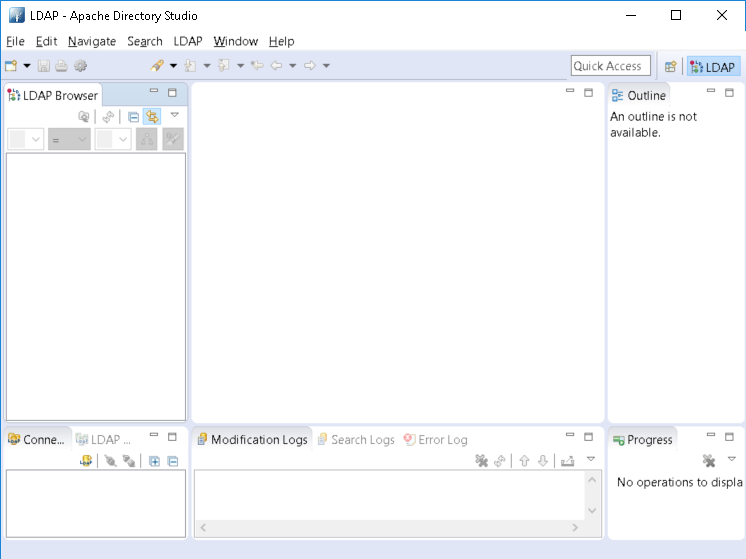Open the File menu
The width and height of the screenshot is (746, 559).
(15, 41)
